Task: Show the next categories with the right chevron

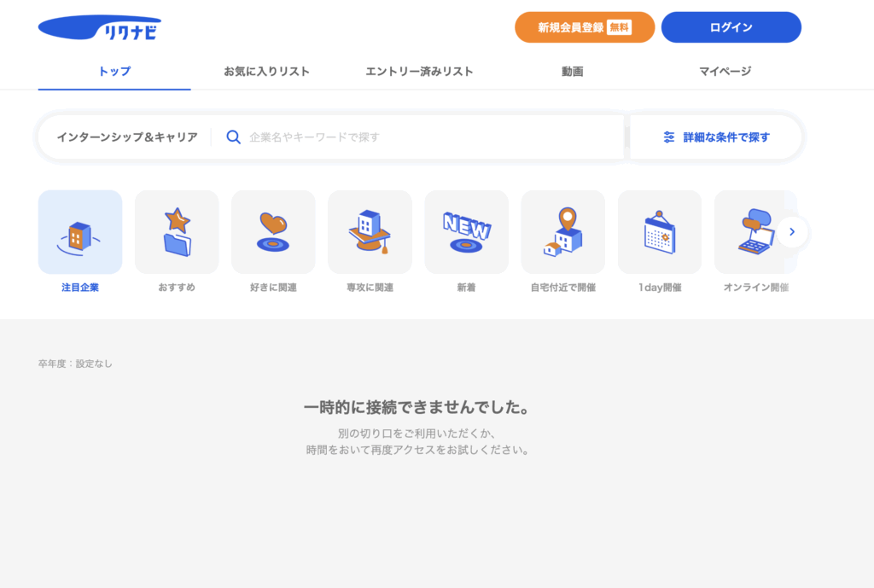Action: pyautogui.click(x=792, y=232)
